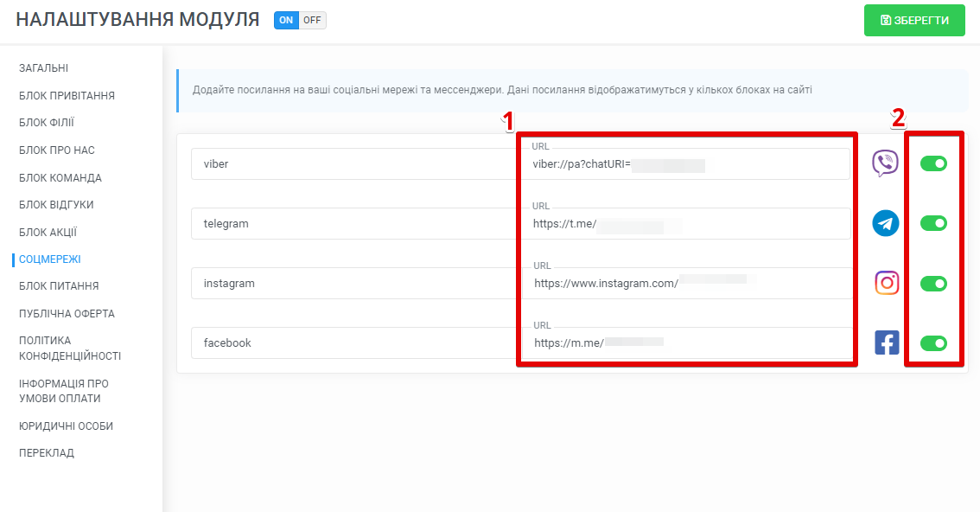This screenshot has height=512, width=980.
Task: Click the Telegram logo icon
Action: [886, 223]
